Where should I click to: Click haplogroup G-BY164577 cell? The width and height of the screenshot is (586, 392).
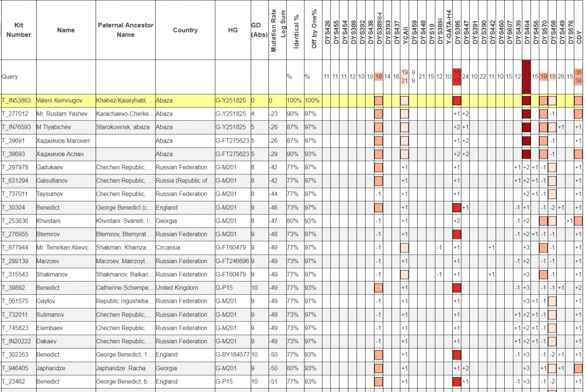click(233, 355)
